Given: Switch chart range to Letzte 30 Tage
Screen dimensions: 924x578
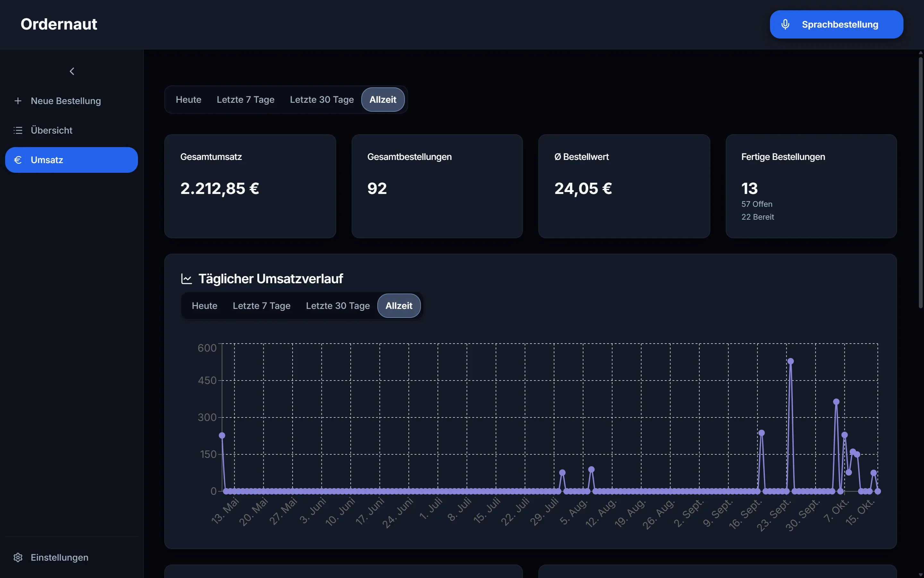Looking at the screenshot, I should pos(338,306).
